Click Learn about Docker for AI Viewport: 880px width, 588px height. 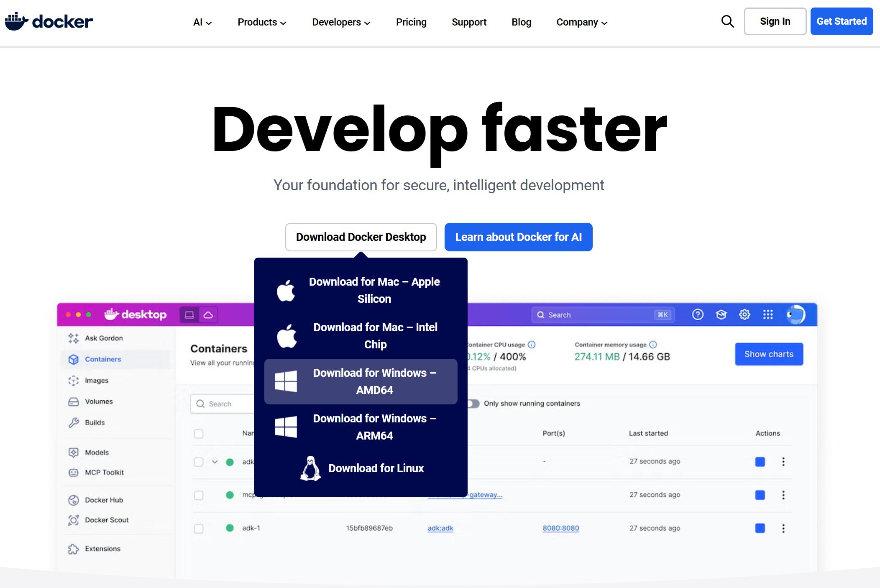pyautogui.click(x=518, y=237)
